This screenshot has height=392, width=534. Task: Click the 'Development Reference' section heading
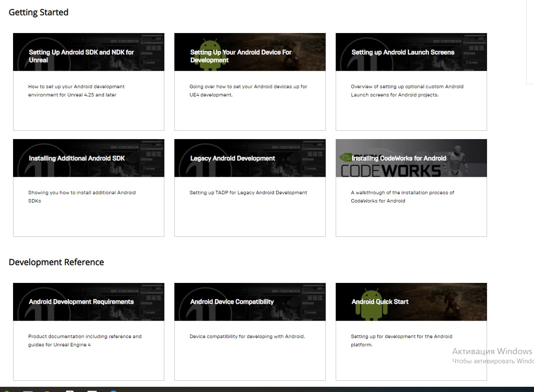57,262
